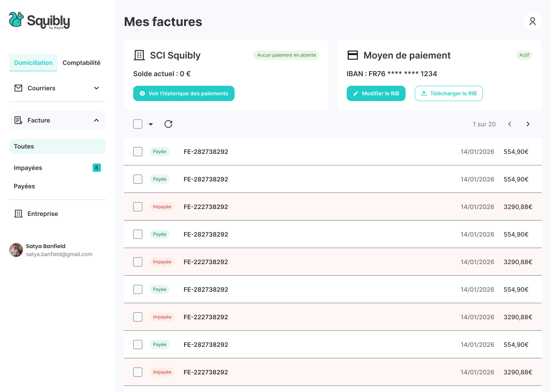Click the credit card icon beside Moyen de paiement
The width and height of the screenshot is (551, 392).
tap(352, 55)
